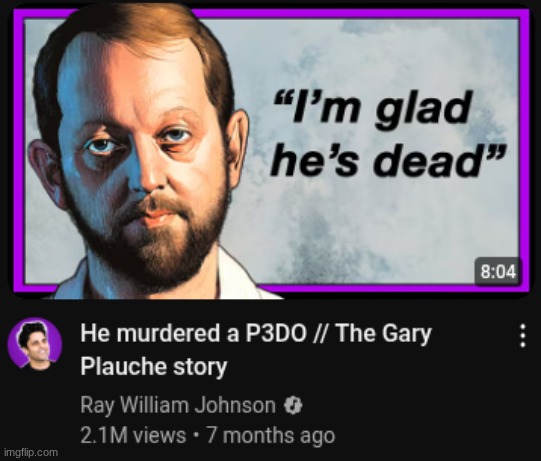Image resolution: width=541 pixels, height=461 pixels.
Task: Click the word "P3DO" in the title
Action: 276,333
